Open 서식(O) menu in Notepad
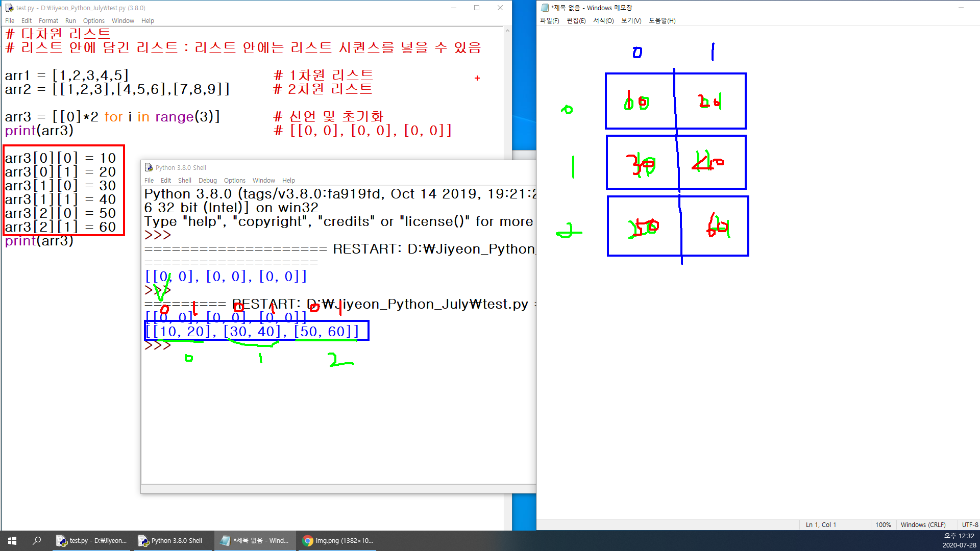Viewport: 980px width, 551px height. click(x=603, y=21)
